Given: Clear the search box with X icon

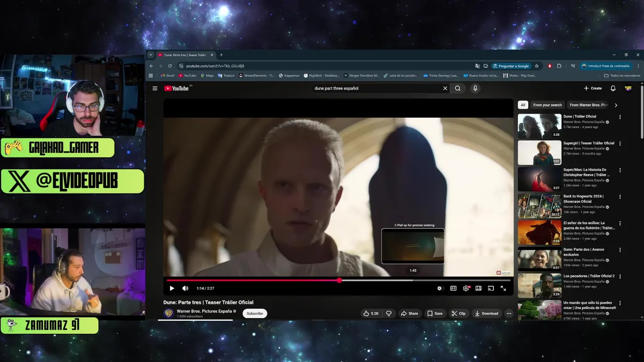Looking at the screenshot, I should click(445, 88).
